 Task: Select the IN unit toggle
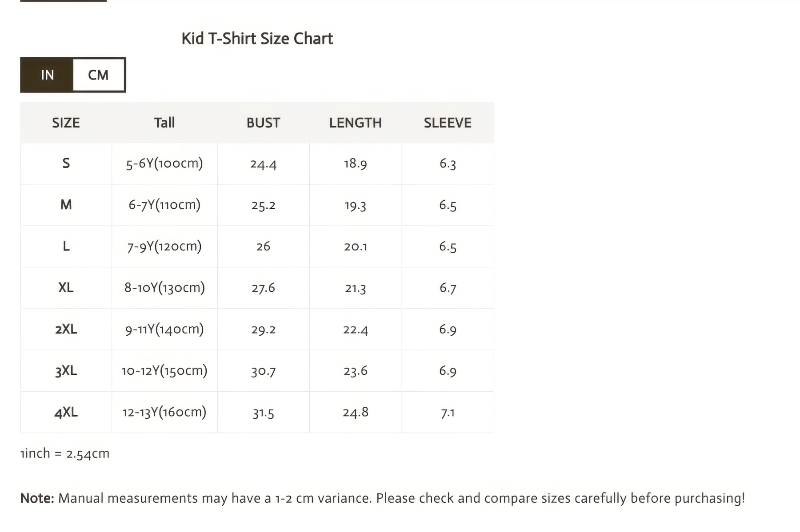(x=47, y=75)
